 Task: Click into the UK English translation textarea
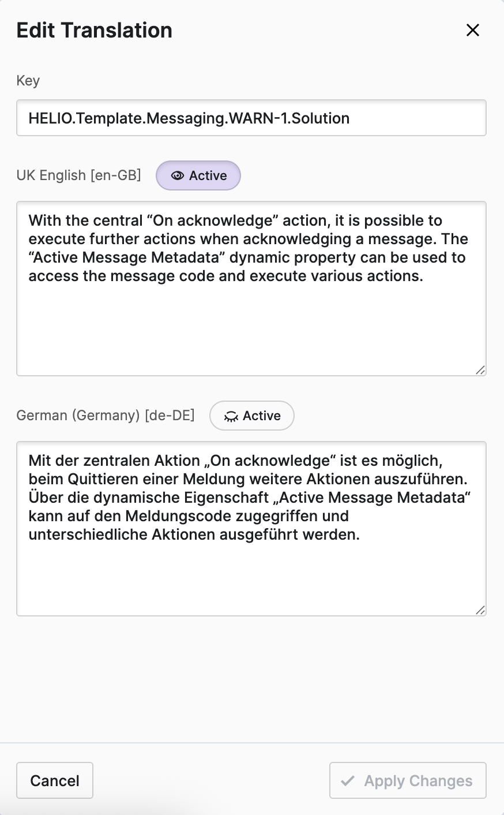(x=251, y=323)
